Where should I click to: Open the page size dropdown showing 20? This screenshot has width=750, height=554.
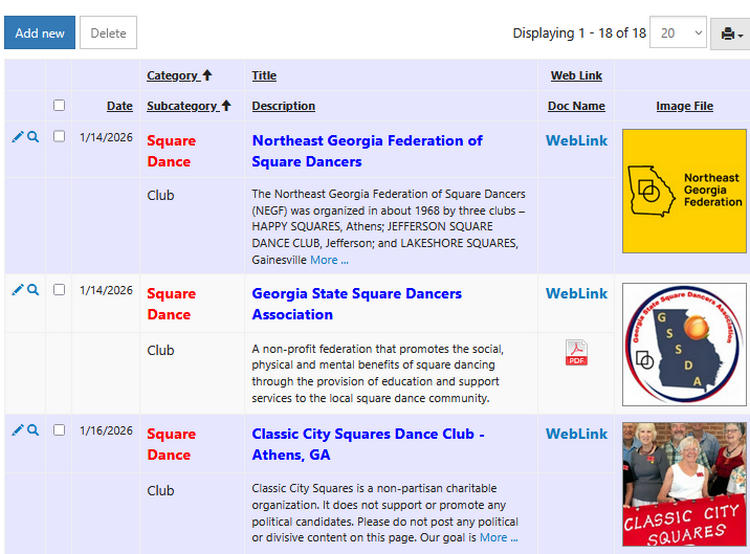677,33
